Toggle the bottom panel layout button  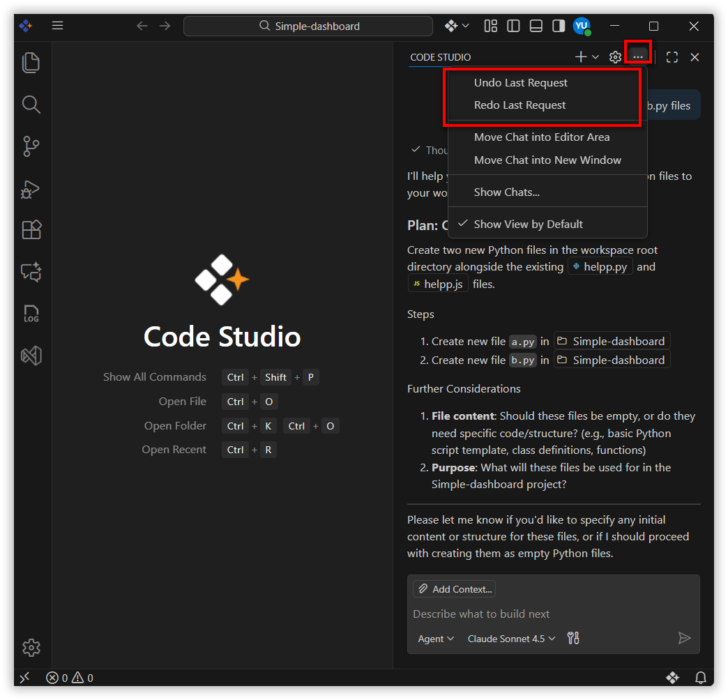pyautogui.click(x=536, y=26)
